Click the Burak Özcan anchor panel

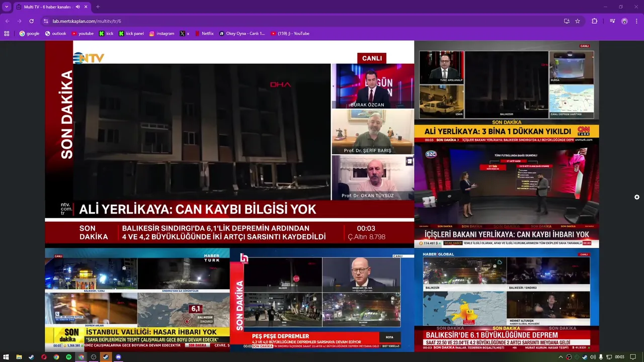pos(372,85)
